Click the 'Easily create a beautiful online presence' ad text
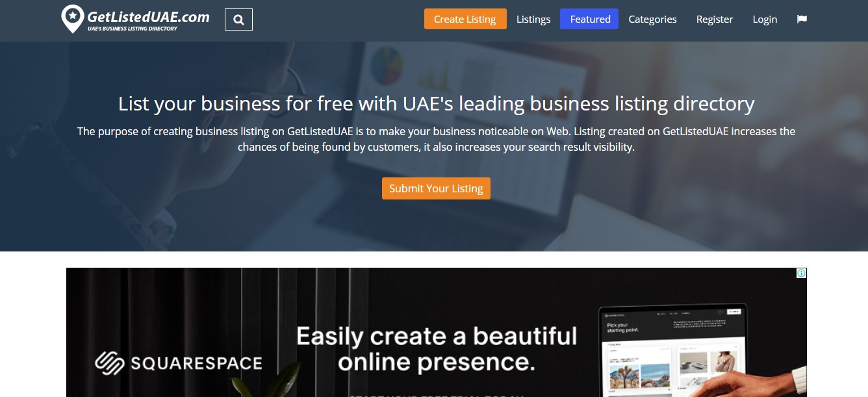 point(437,349)
